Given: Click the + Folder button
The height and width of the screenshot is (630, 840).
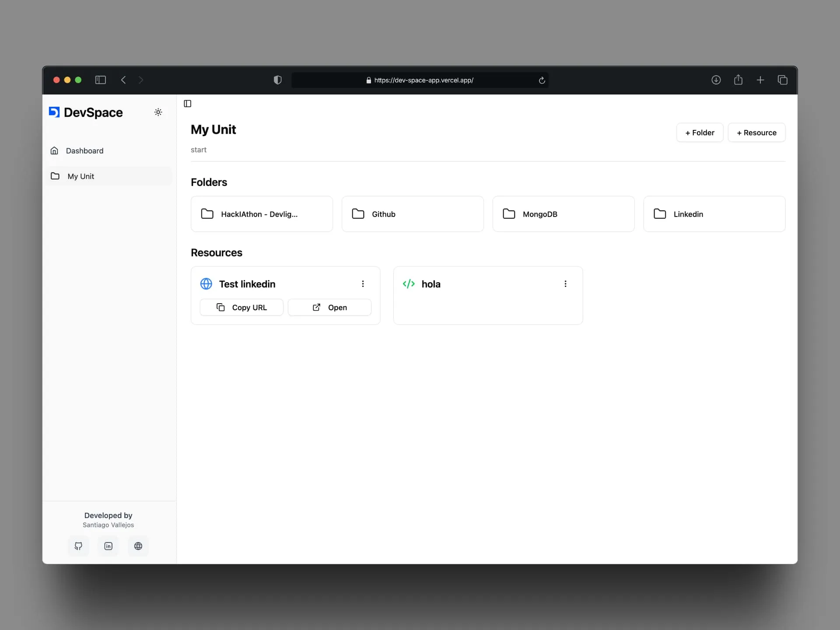Looking at the screenshot, I should click(x=700, y=133).
